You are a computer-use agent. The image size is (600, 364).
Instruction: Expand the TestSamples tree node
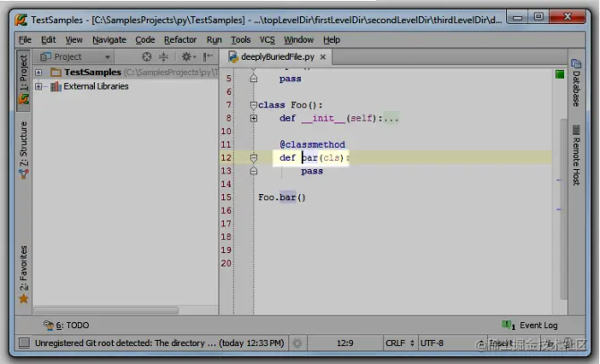tap(39, 72)
